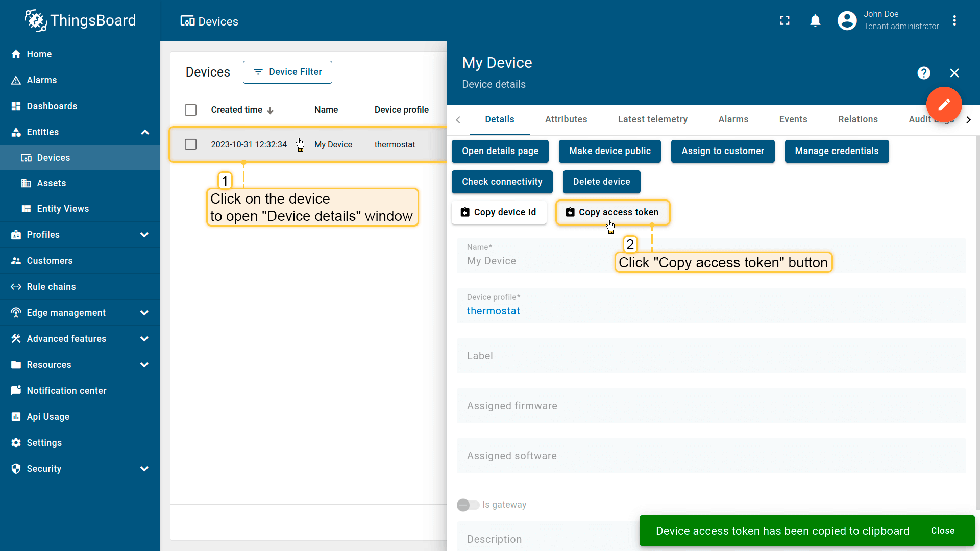
Task: Open the three-dot user menu
Action: (x=954, y=21)
